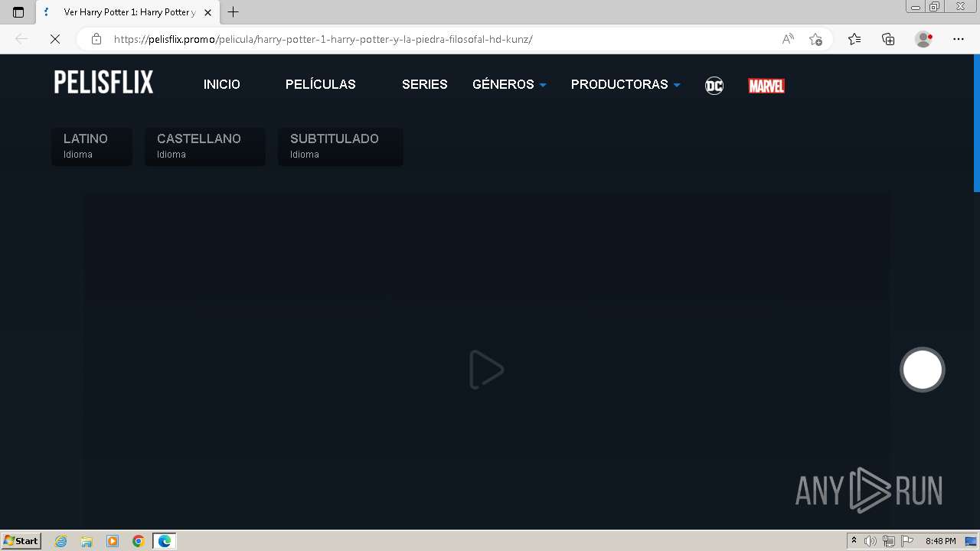
Task: Open the Favorites list icon
Action: pyautogui.click(x=854, y=39)
